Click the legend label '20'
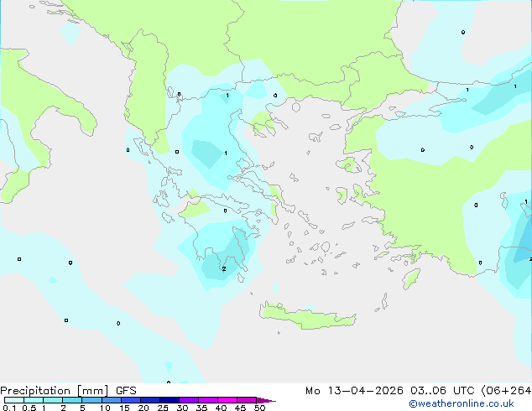The width and height of the screenshot is (532, 411). pyautogui.click(x=143, y=408)
